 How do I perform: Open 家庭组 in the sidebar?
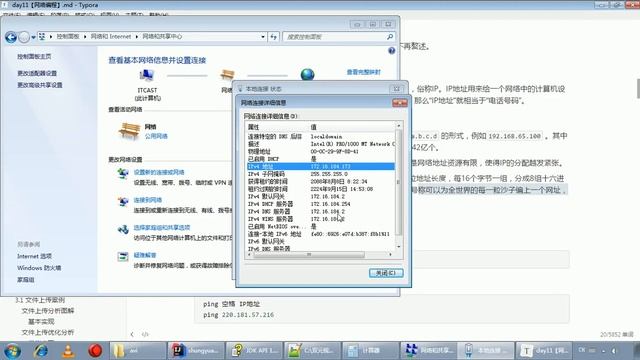(26, 280)
